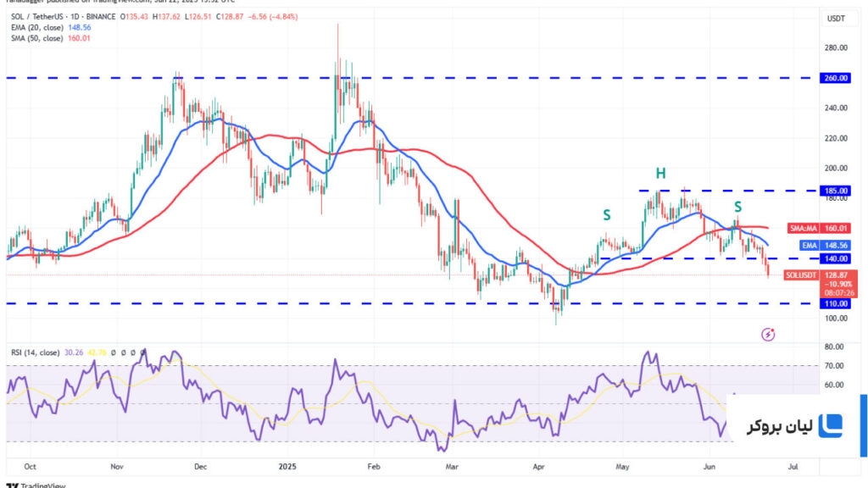Image resolution: width=868 pixels, height=488 pixels.
Task: Click the 280.00 price axis value
Action: 836,47
